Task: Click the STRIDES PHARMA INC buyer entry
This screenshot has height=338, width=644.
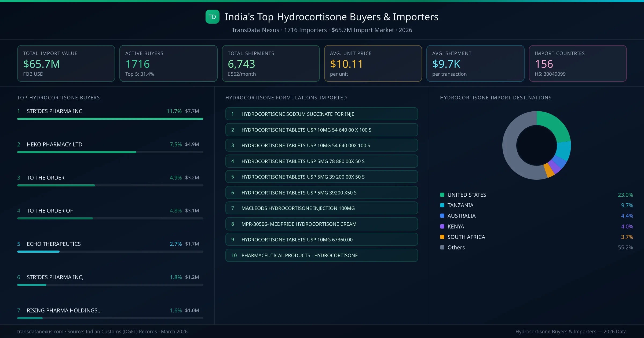Action: (x=54, y=111)
